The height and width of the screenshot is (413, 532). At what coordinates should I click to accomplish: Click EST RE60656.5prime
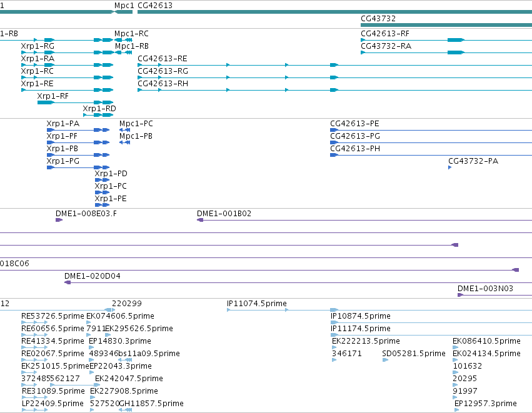tap(53, 329)
